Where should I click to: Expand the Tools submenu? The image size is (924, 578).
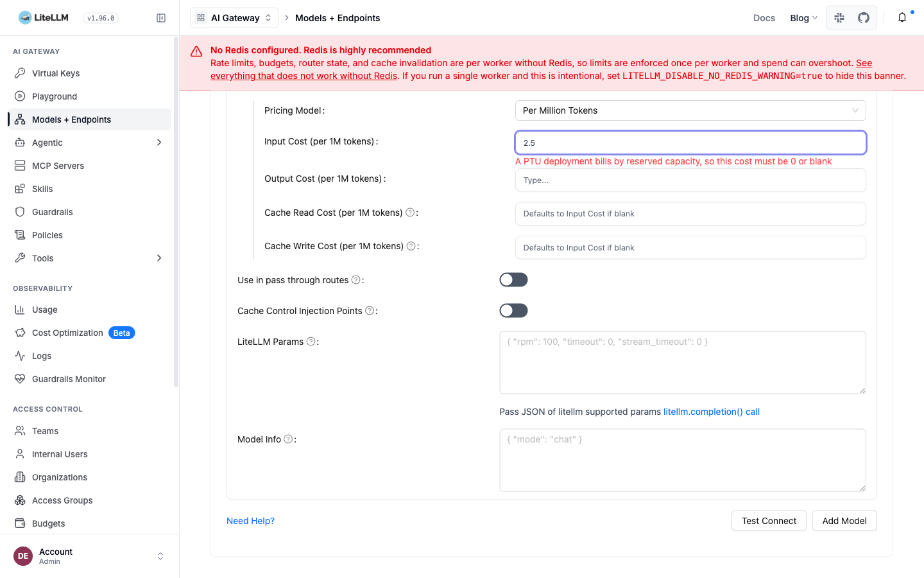[159, 258]
